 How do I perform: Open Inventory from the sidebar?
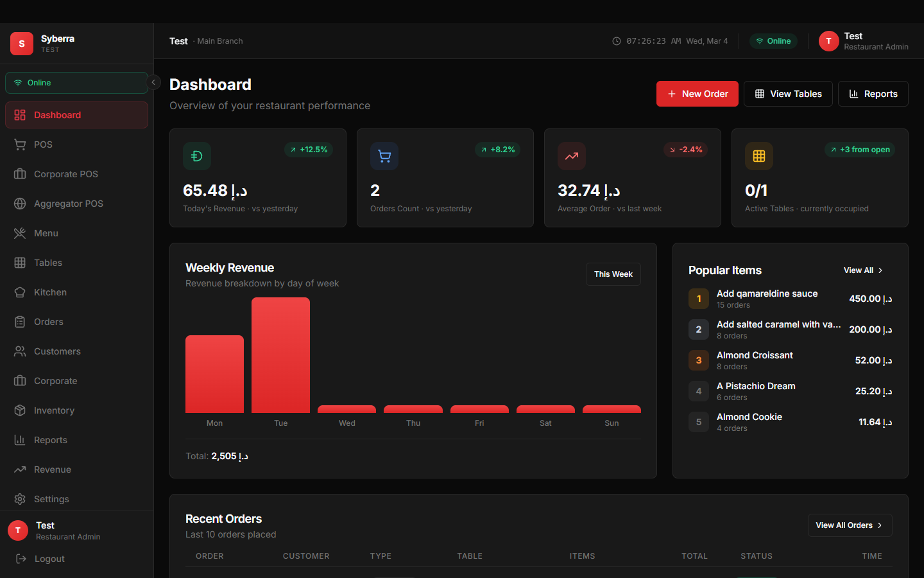[x=53, y=410]
